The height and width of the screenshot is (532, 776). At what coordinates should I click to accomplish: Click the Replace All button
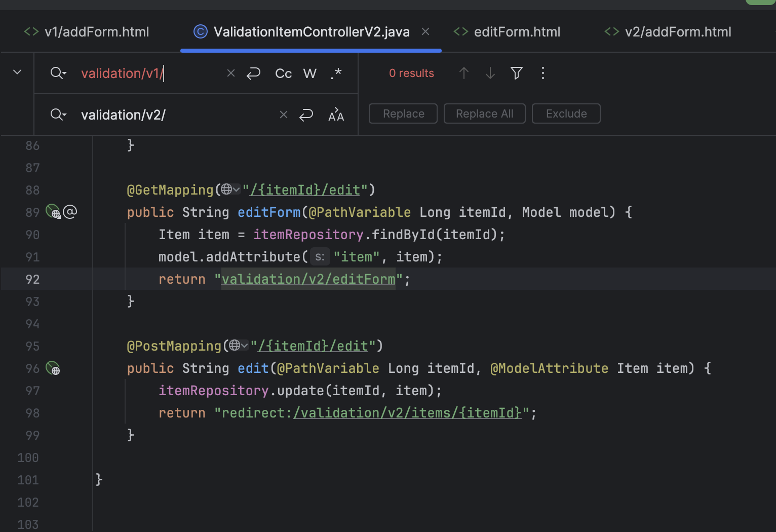coord(485,113)
